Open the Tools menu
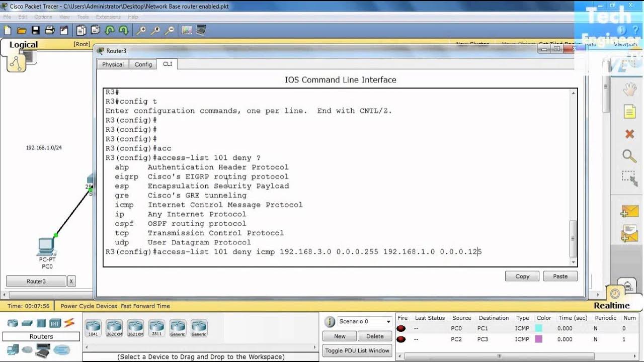Viewport: 644px width, 362px height. (83, 17)
